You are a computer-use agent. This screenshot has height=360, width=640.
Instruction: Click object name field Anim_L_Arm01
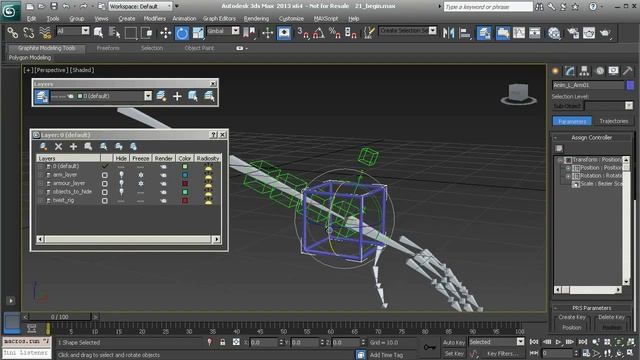coord(588,85)
